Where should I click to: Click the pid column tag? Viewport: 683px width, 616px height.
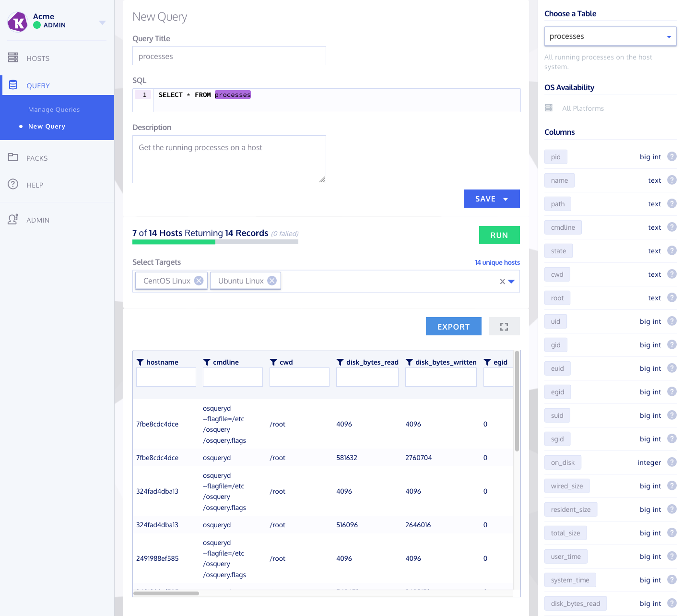pos(556,157)
